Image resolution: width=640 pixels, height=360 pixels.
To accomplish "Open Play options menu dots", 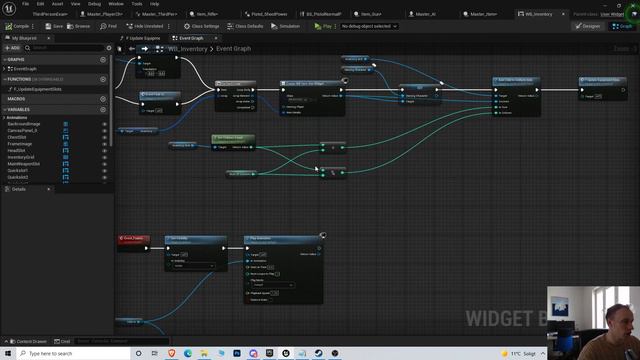I will pyautogui.click(x=336, y=26).
